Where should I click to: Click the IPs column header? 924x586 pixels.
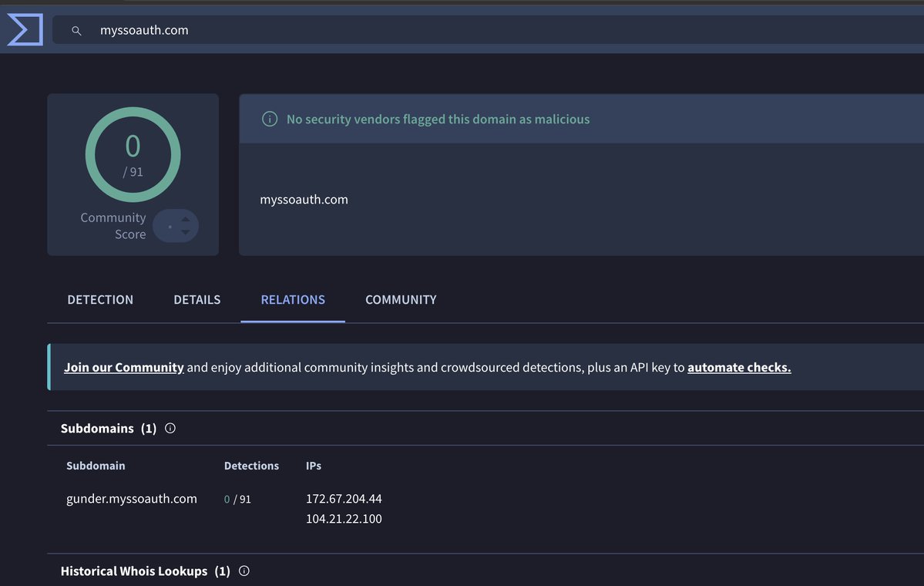(x=314, y=466)
